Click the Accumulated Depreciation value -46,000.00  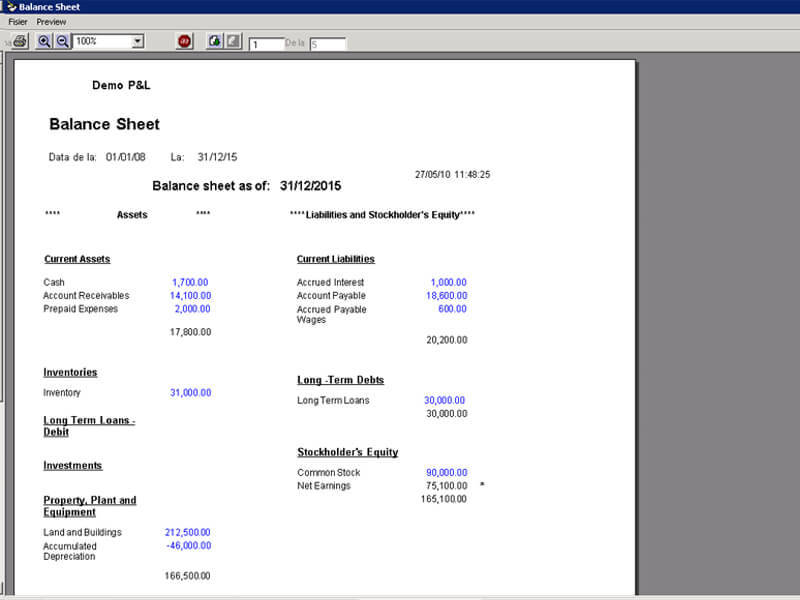188,545
